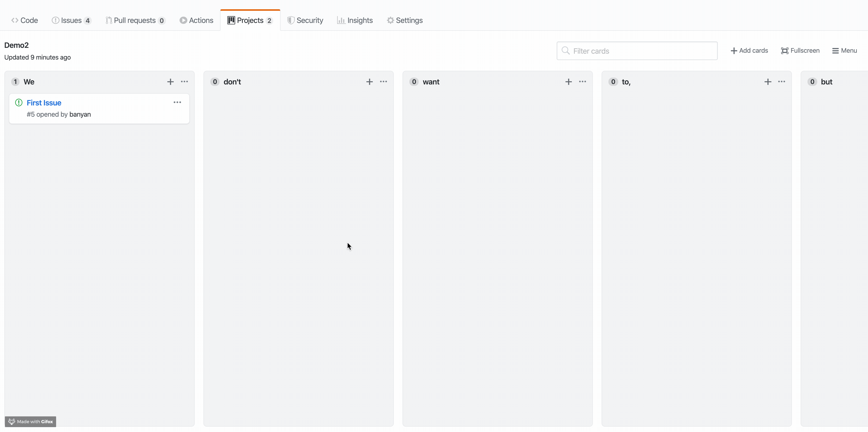
Task: Add a card to the "We" column
Action: tap(170, 82)
